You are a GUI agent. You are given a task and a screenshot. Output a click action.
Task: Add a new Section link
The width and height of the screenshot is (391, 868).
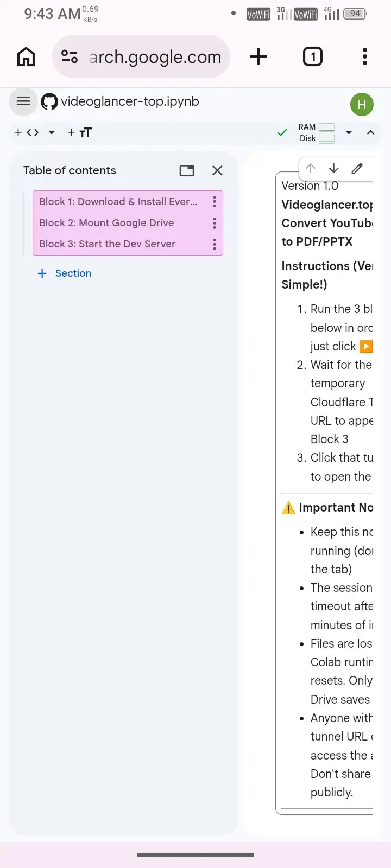pos(65,273)
